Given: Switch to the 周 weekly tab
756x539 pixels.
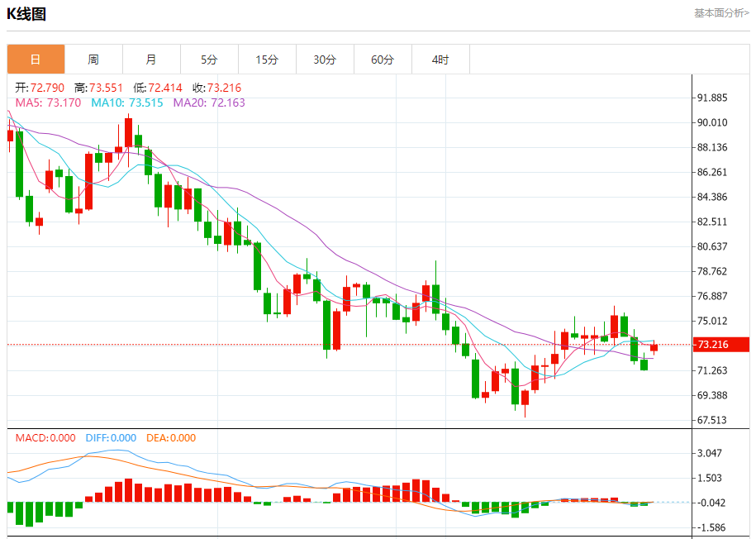Looking at the screenshot, I should [93, 60].
